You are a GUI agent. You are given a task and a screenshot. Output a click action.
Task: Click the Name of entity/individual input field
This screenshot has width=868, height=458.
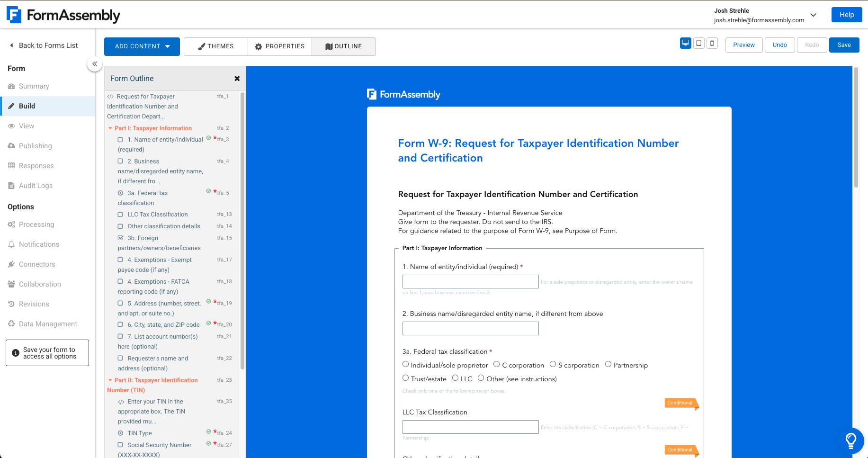click(x=470, y=281)
